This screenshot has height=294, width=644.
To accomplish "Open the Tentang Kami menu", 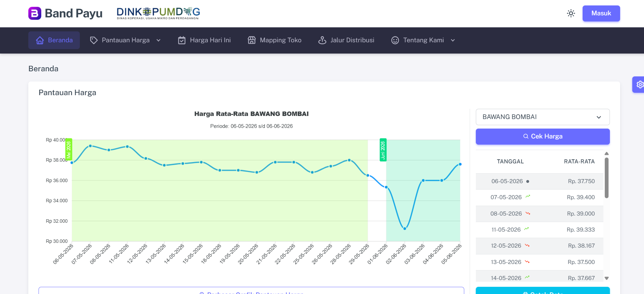I will tap(423, 40).
